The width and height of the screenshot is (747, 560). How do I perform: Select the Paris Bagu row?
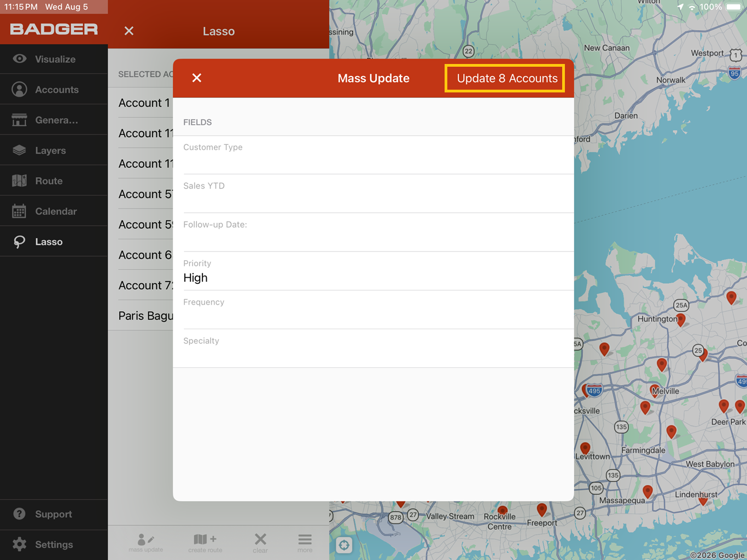tap(145, 316)
